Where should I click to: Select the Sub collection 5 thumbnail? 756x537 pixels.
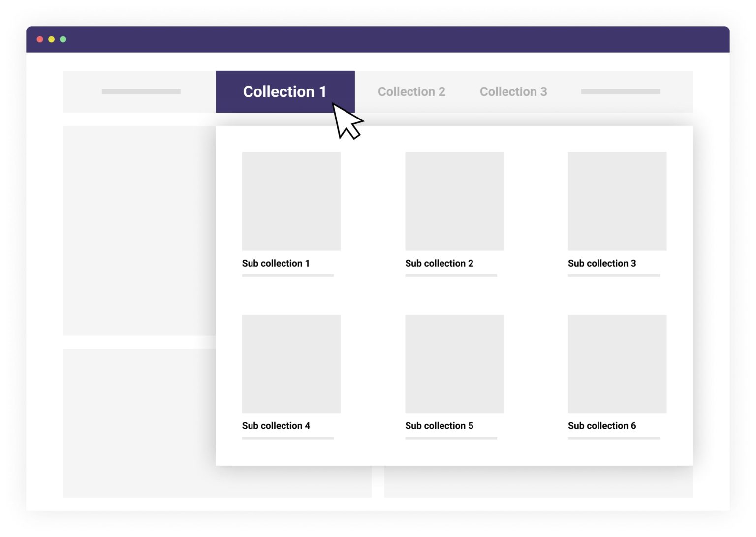point(454,364)
